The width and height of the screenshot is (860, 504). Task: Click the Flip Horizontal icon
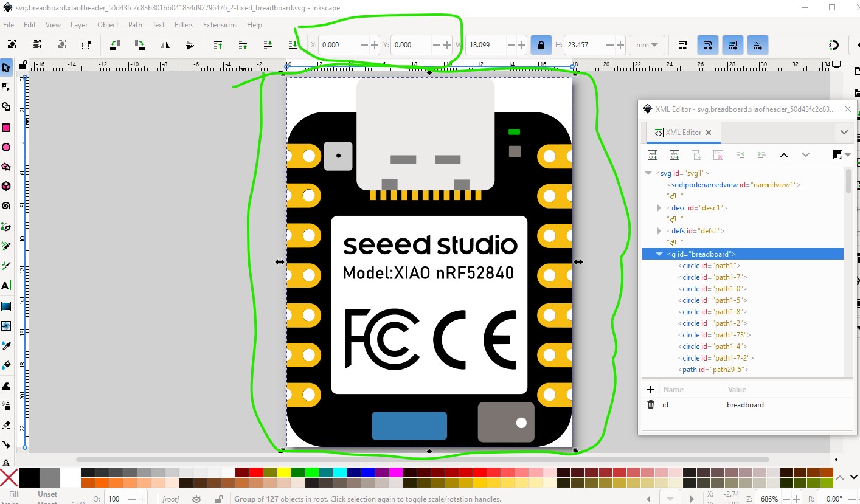click(x=165, y=45)
